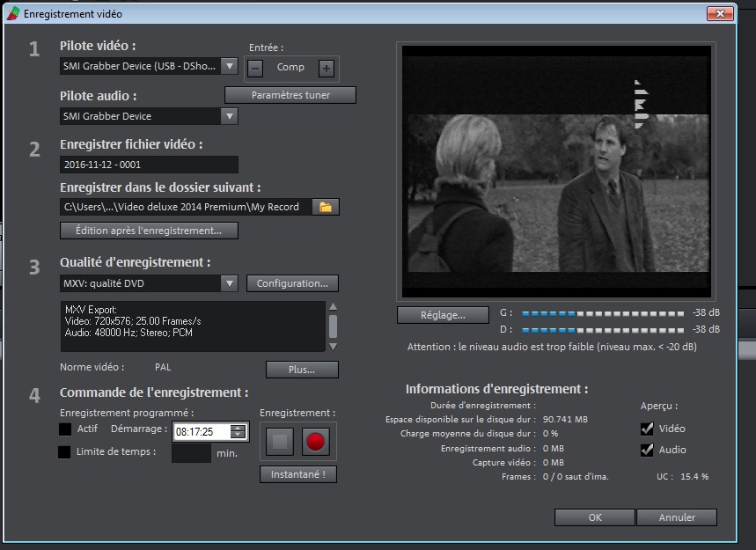
Task: Click the Comp input label
Action: [x=290, y=67]
